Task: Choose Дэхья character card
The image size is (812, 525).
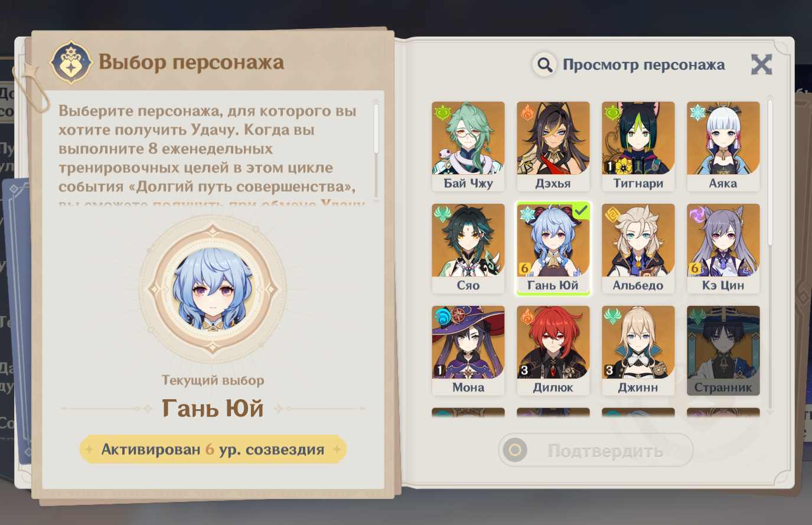Action: (553, 146)
